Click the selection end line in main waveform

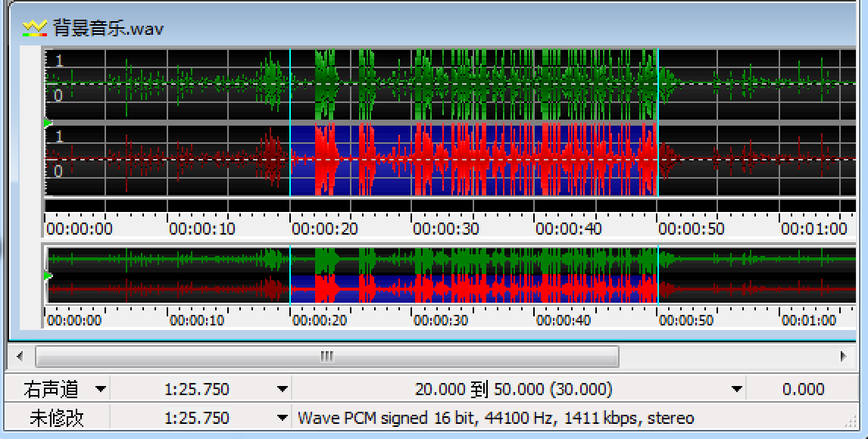(x=657, y=121)
